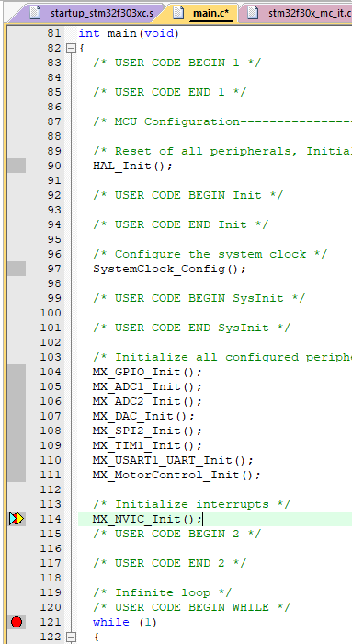Screen dimensions: 352x644
Task: Click the MCU Configuration comment
Action: [222, 122]
